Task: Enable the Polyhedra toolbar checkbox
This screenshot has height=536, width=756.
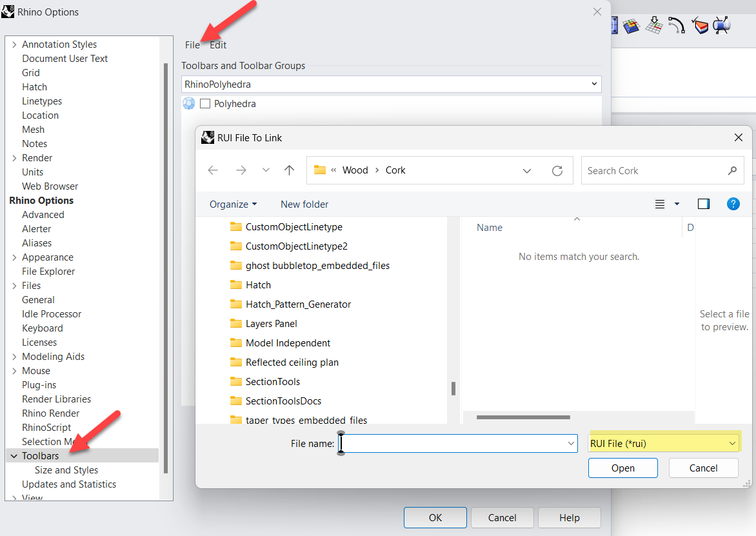Action: (205, 104)
